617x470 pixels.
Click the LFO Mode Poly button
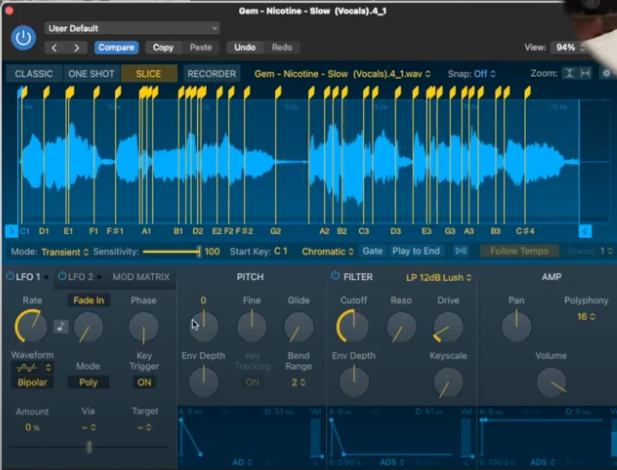coord(88,382)
